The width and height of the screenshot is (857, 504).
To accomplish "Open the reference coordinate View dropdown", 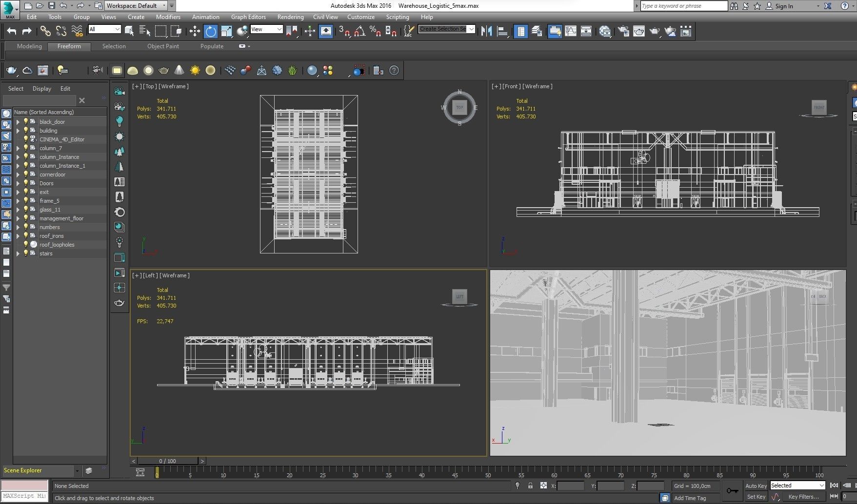I will pos(266,29).
